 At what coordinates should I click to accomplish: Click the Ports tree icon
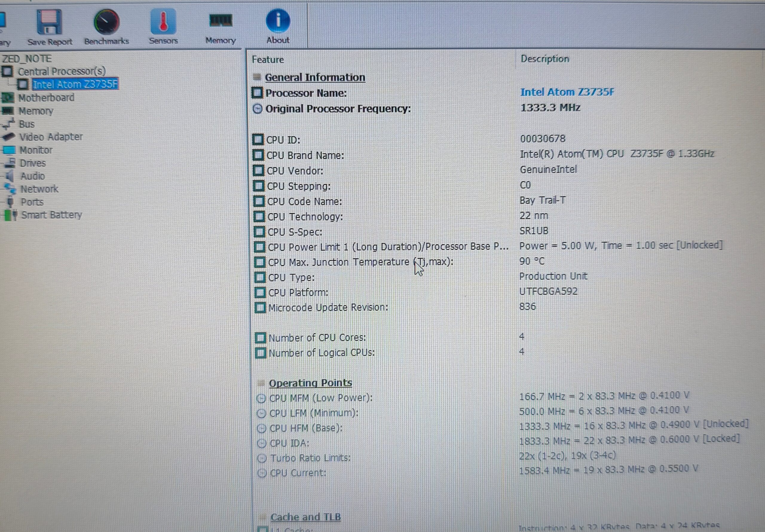tap(11, 202)
